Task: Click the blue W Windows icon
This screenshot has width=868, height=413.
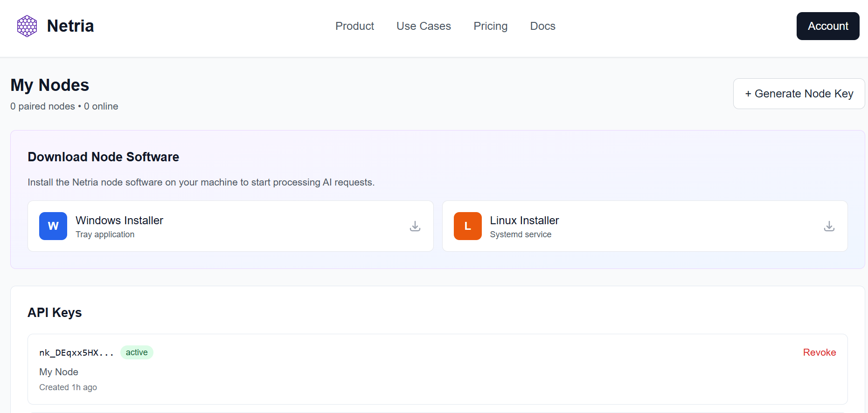Action: point(53,226)
